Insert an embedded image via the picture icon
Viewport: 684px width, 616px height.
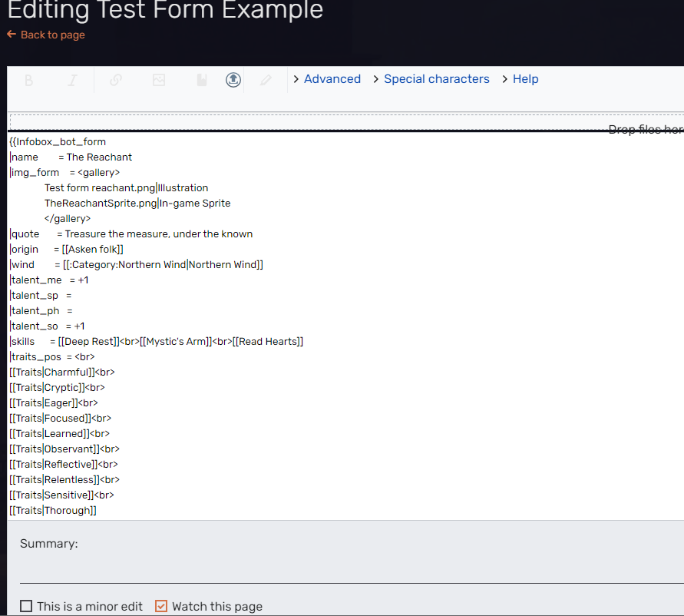[159, 79]
